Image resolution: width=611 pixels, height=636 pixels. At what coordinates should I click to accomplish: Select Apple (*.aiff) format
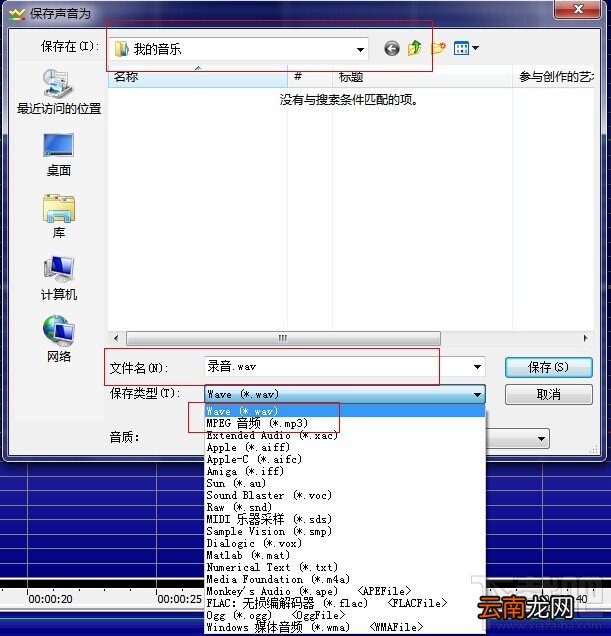click(345, 447)
